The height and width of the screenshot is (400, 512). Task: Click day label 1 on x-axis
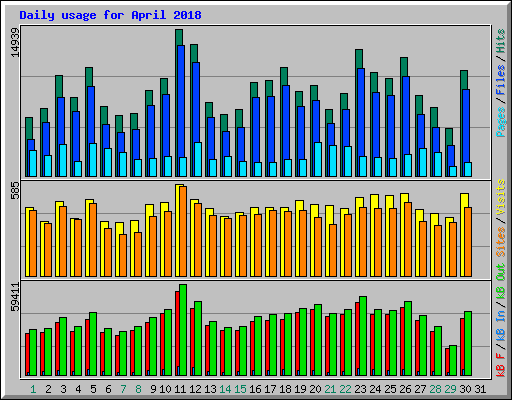(33, 389)
